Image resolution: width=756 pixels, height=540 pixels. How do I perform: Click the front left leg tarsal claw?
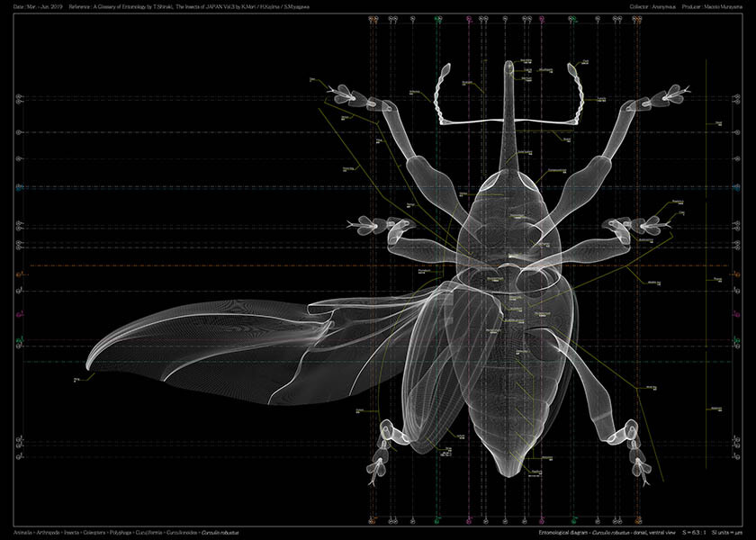[x=337, y=93]
